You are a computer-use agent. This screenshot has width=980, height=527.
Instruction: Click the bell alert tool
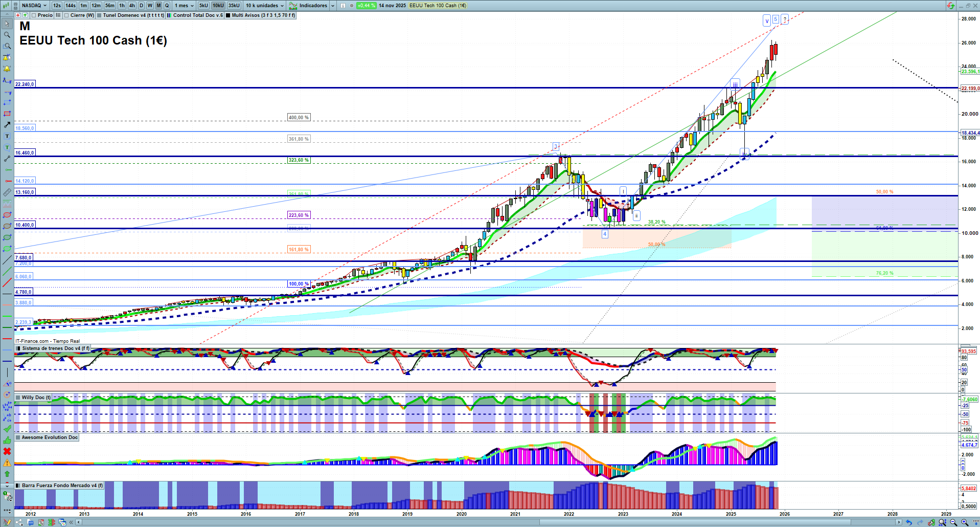(x=7, y=69)
